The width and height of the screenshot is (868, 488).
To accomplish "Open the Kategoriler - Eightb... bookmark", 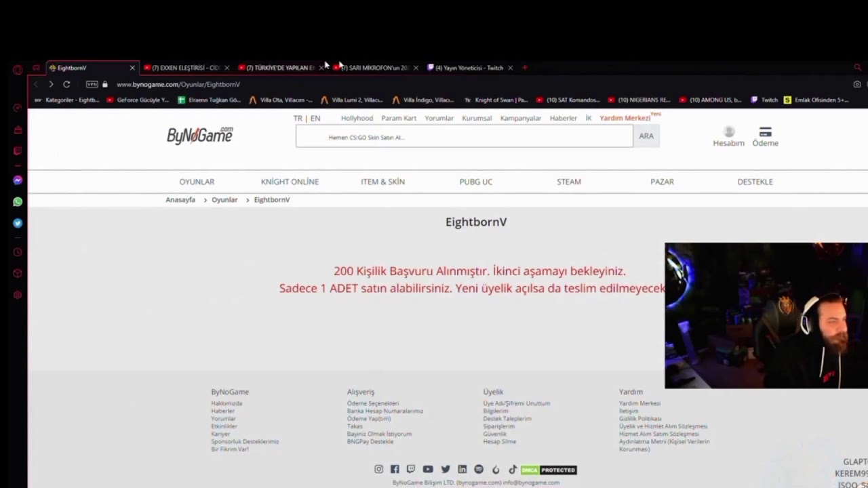I will [x=66, y=100].
